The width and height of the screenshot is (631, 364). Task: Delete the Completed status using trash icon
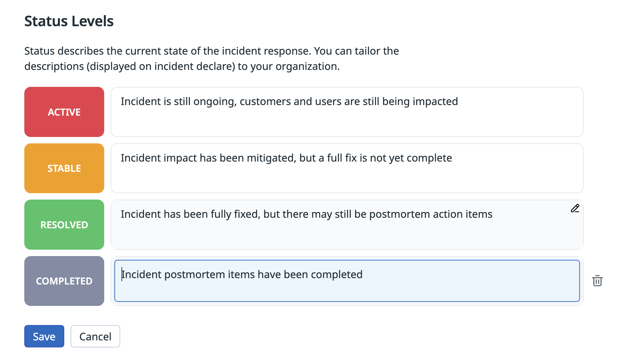point(597,281)
